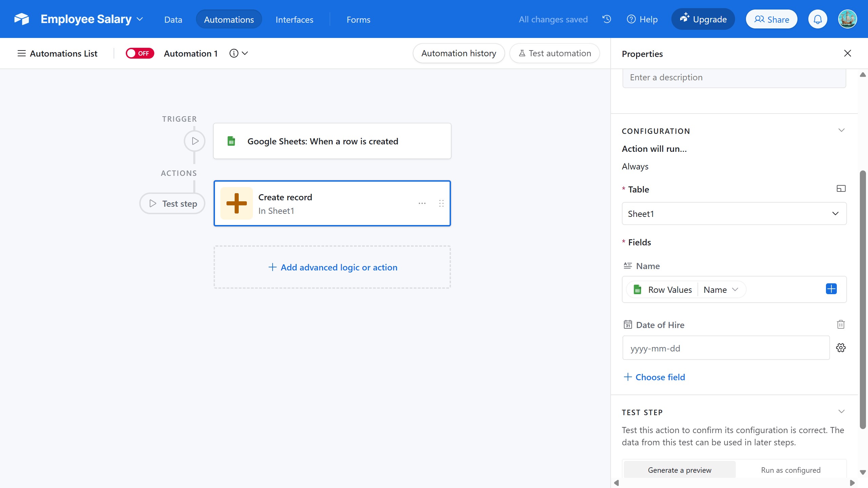Click automation info icon next to name

click(234, 53)
